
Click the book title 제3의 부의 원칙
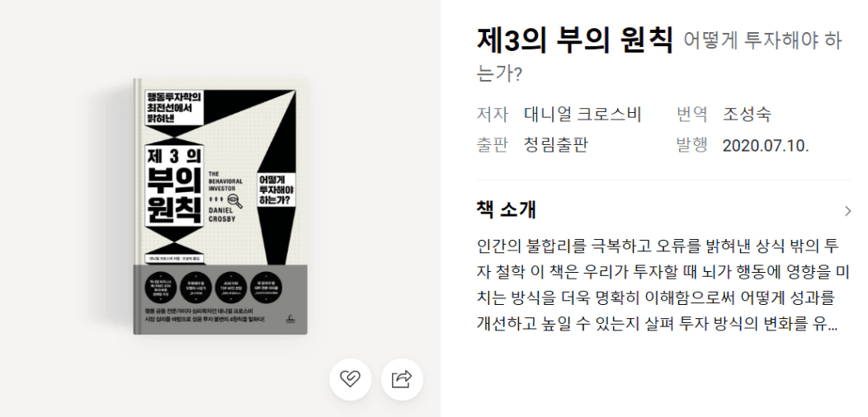tap(574, 40)
